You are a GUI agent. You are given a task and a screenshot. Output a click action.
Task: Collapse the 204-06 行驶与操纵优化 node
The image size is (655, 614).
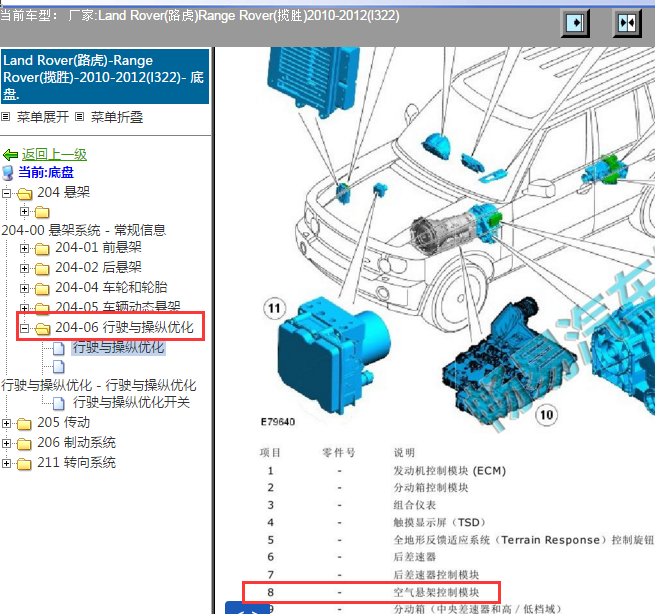24,328
